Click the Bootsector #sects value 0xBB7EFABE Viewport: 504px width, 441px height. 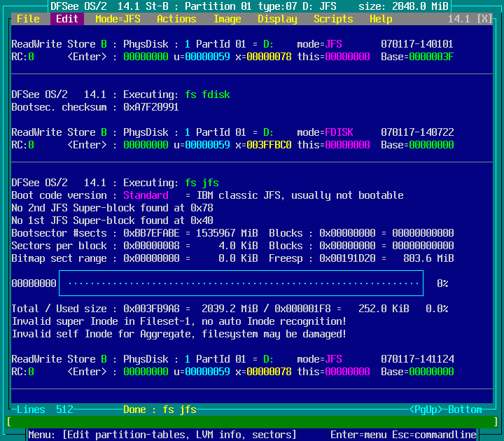[151, 233]
